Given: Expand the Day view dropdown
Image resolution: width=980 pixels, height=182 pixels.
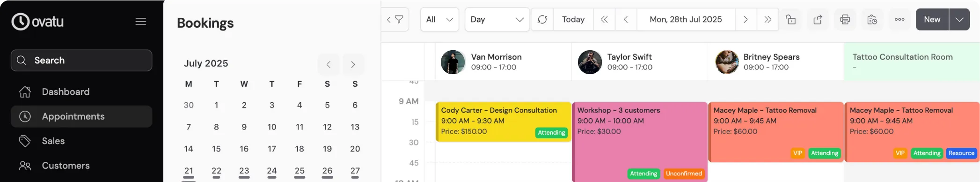Looking at the screenshot, I should point(497,20).
